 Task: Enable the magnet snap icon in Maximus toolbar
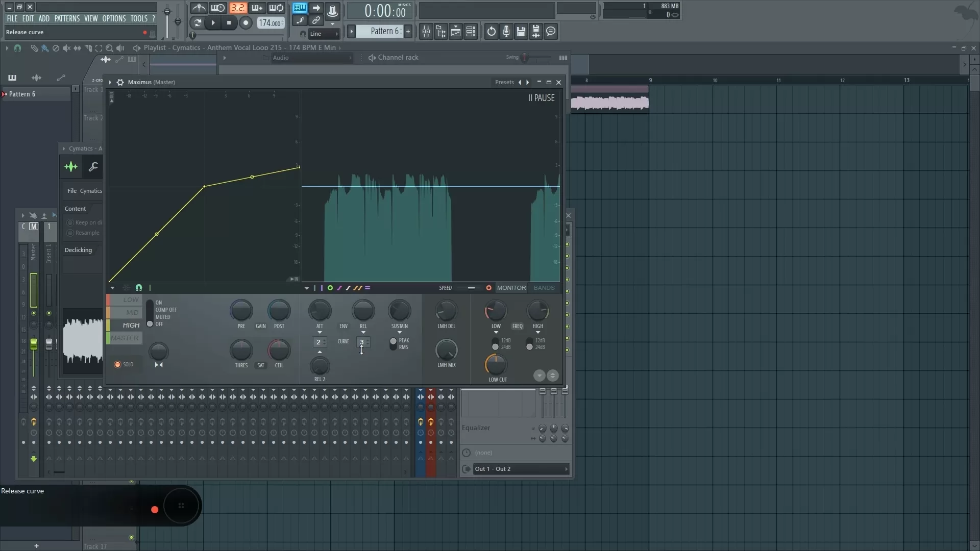click(138, 288)
